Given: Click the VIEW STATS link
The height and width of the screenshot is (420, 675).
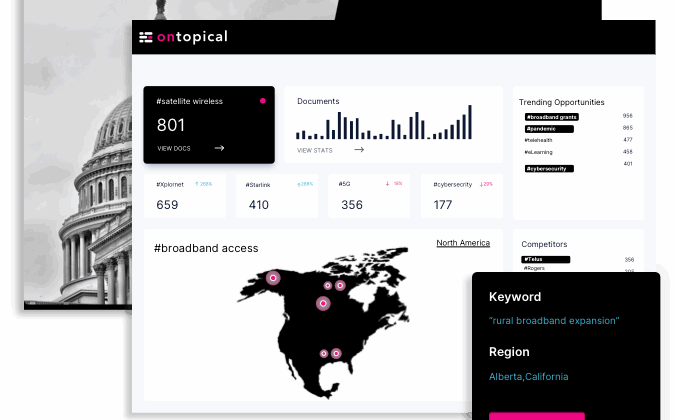Looking at the screenshot, I should coord(315,150).
